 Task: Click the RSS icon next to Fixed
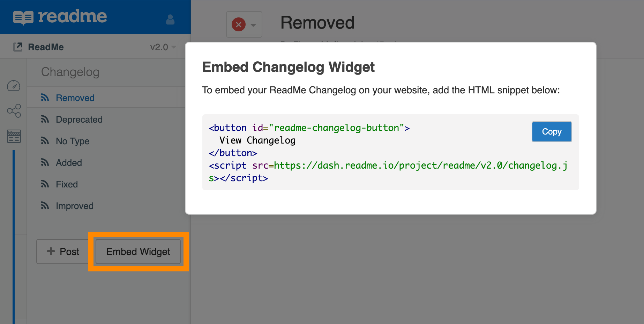[45, 184]
